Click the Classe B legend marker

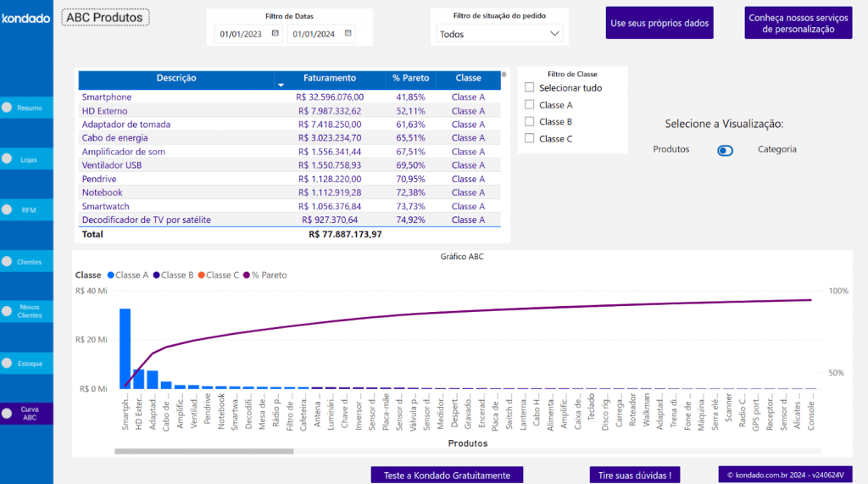(x=156, y=275)
